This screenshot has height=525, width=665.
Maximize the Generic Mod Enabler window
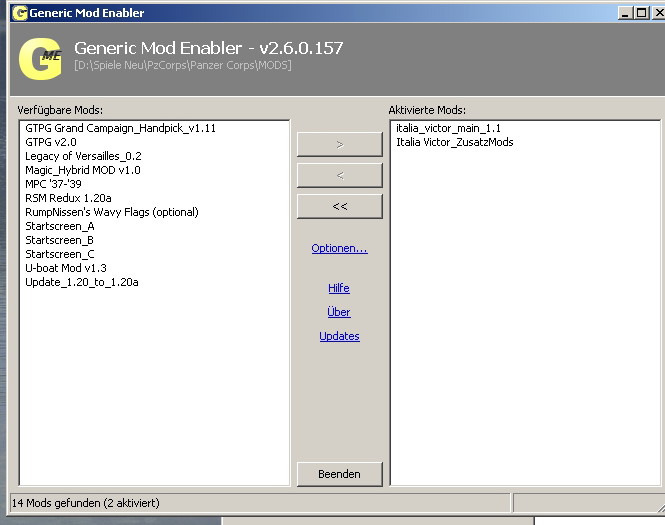point(642,13)
